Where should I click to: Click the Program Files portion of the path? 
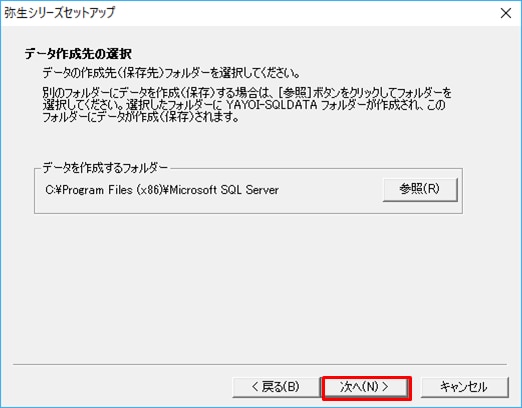97,190
